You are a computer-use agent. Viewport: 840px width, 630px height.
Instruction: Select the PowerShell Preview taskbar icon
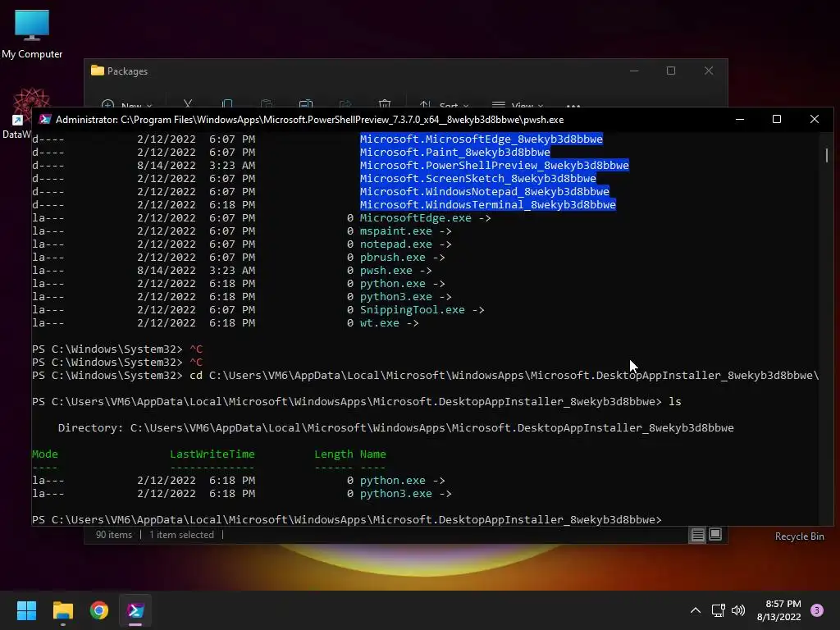[135, 610]
